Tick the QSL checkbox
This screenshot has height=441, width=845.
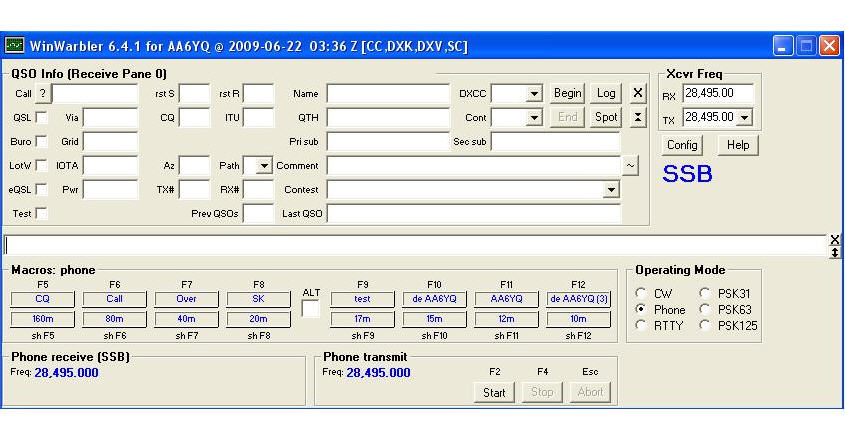click(41, 118)
